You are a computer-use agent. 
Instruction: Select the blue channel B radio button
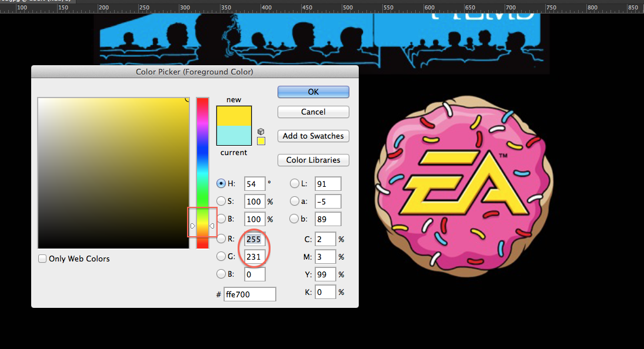(221, 274)
